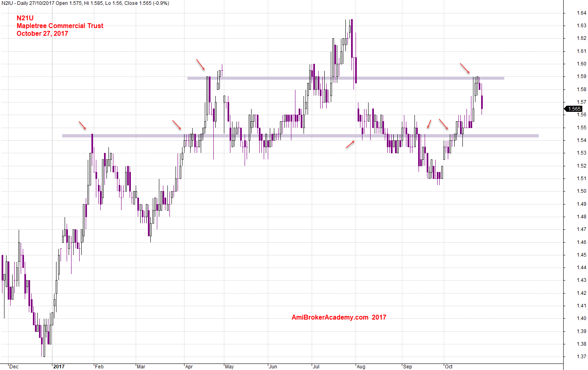Click the 1.46 price axis label
588x370 pixels.
tap(581, 242)
